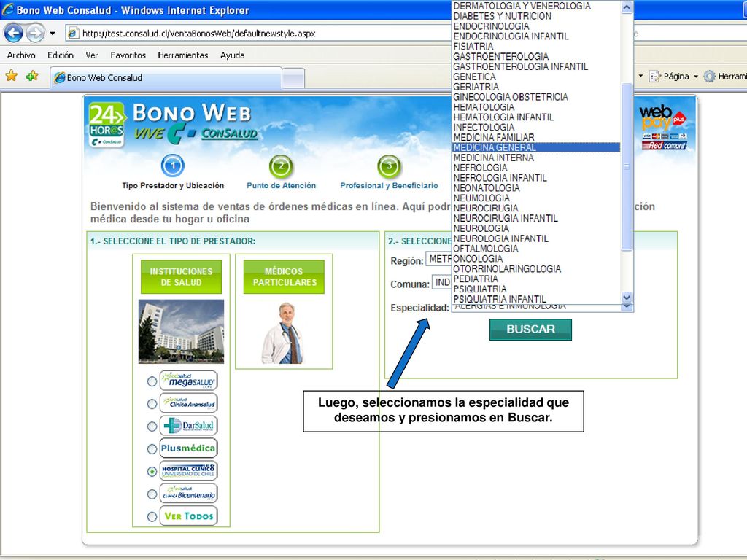Click step 1 circle Tipo Prestador
The width and height of the screenshot is (747, 560).
pos(172,166)
